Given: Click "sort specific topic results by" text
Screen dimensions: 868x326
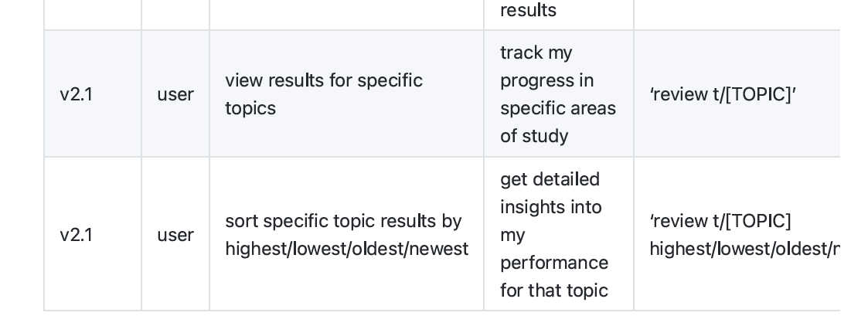Looking at the screenshot, I should (343, 221).
